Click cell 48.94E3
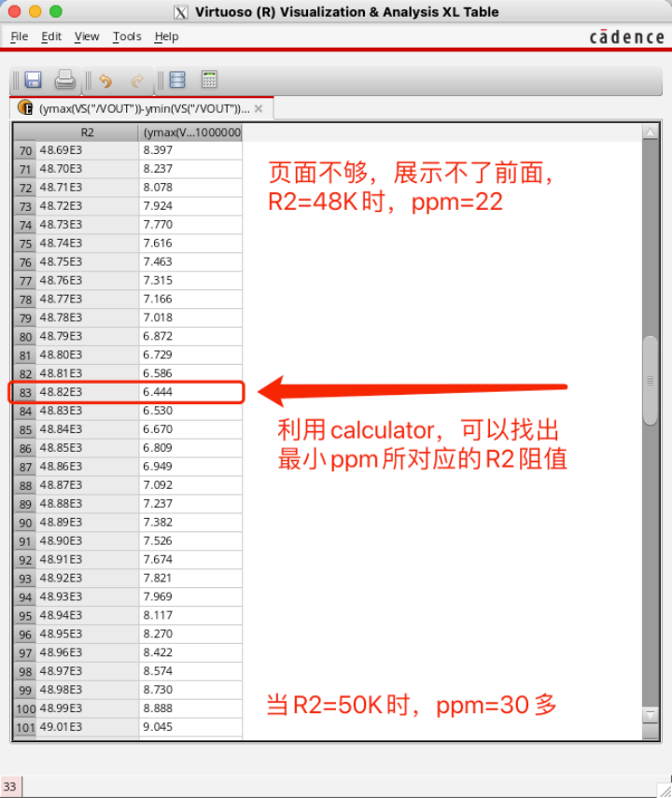This screenshot has height=798, width=672. [x=87, y=615]
